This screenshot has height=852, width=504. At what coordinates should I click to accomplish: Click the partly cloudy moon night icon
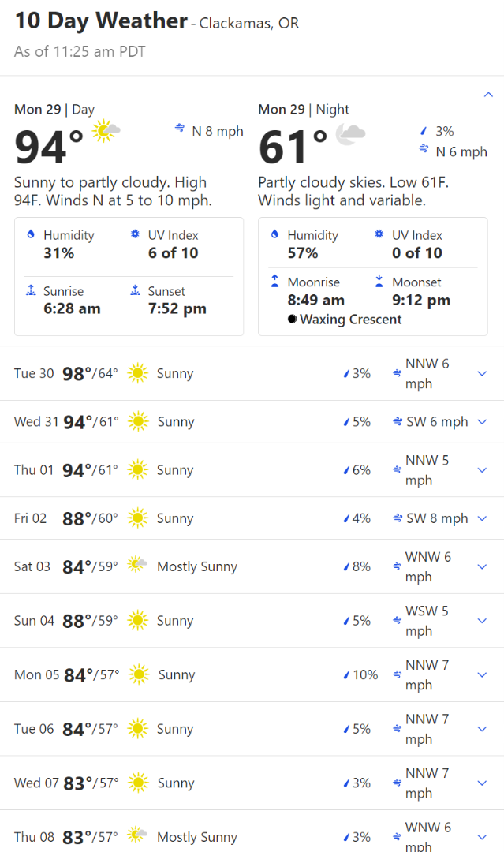click(350, 134)
